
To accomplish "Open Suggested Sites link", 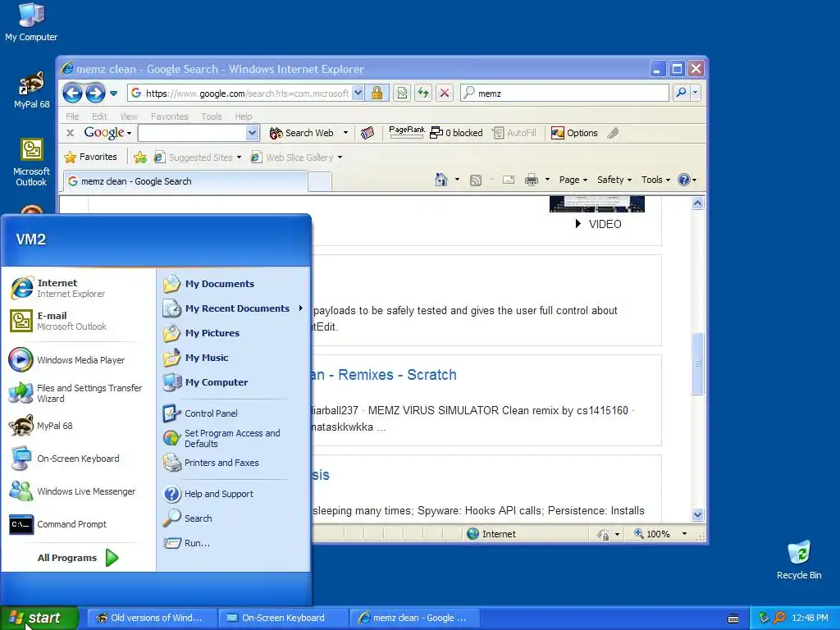I will pyautogui.click(x=197, y=157).
